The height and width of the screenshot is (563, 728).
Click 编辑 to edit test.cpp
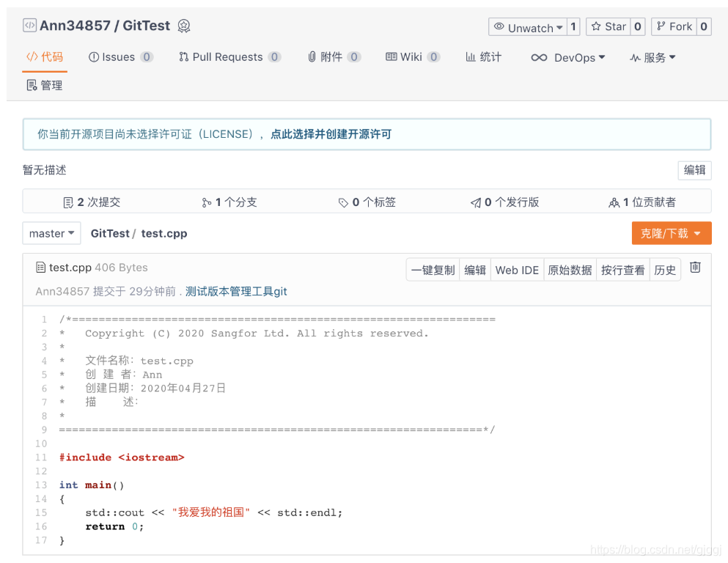475,270
